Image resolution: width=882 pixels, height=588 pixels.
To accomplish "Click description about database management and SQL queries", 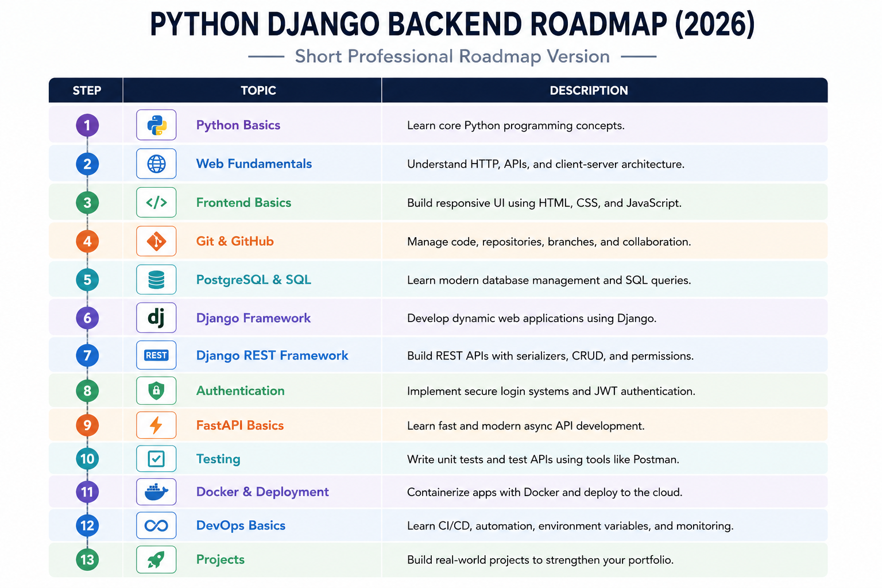I will (549, 280).
